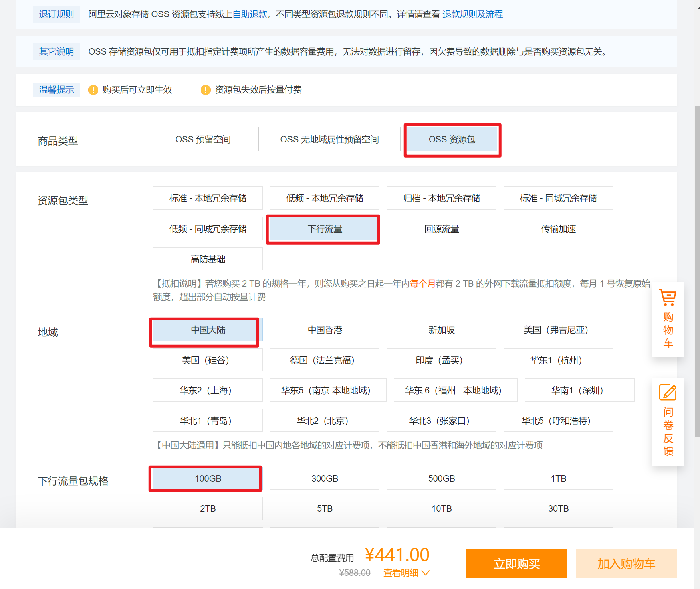The height and width of the screenshot is (589, 700).
Task: Select region 印度（孟买）
Action: [442, 360]
